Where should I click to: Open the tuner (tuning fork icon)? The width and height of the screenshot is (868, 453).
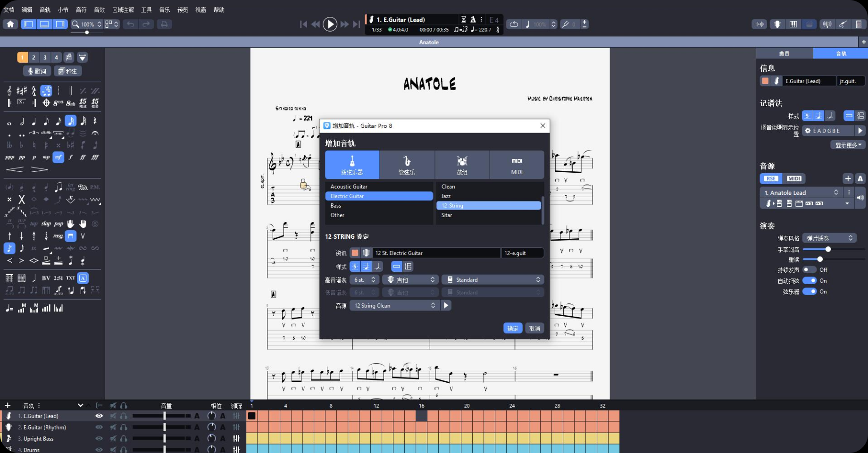[827, 24]
